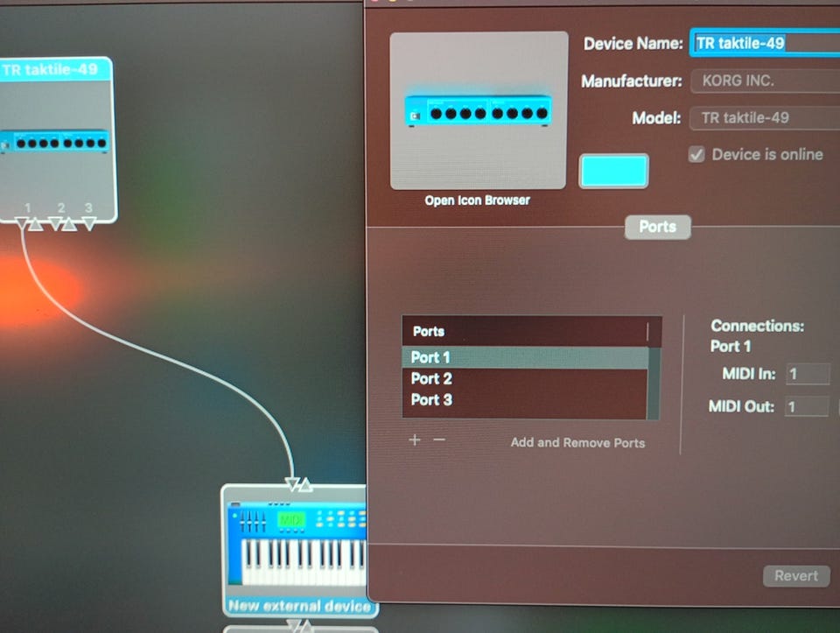Screen dimensions: 840x633
Task: Select Port 1 in the ports list
Action: click(x=525, y=357)
